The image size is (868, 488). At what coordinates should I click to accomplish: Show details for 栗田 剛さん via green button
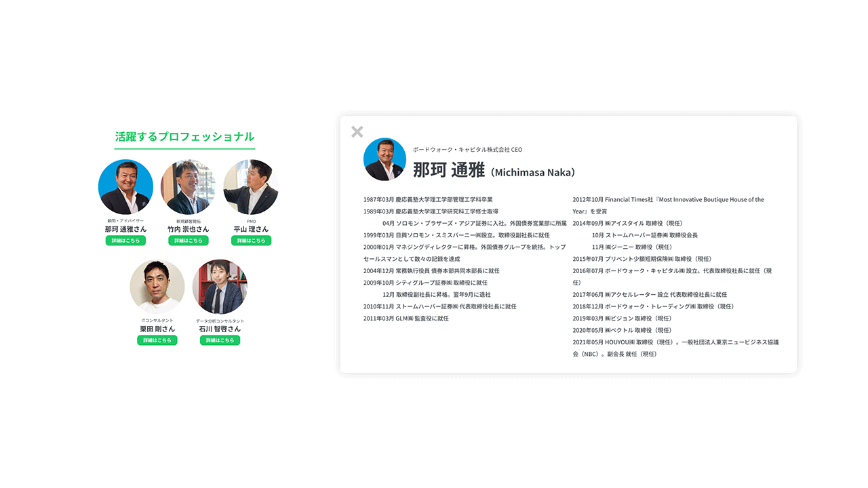(157, 340)
